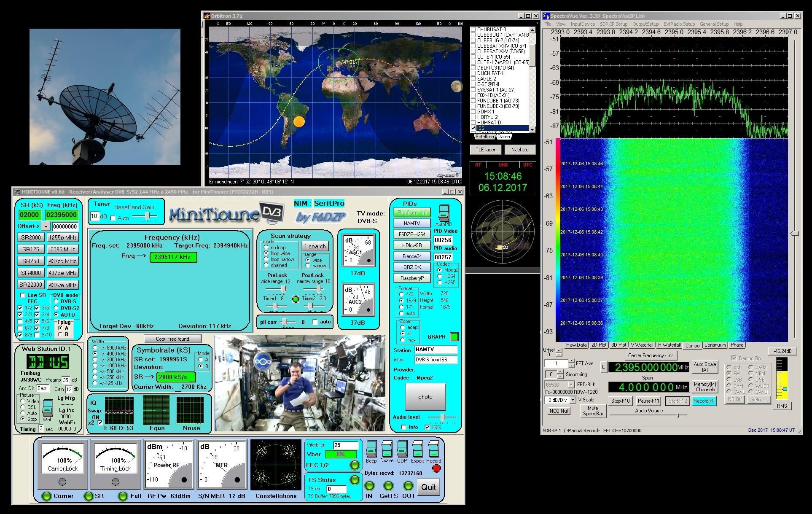Click the TLE laden button

click(486, 150)
